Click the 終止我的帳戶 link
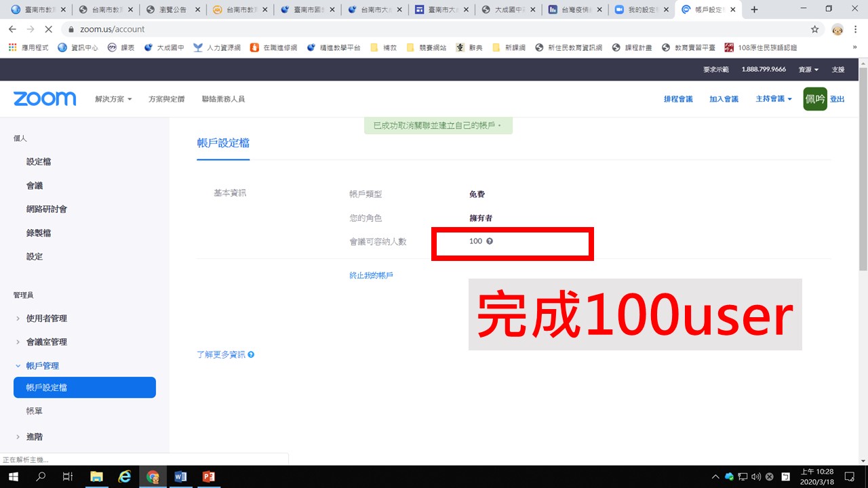 (371, 276)
